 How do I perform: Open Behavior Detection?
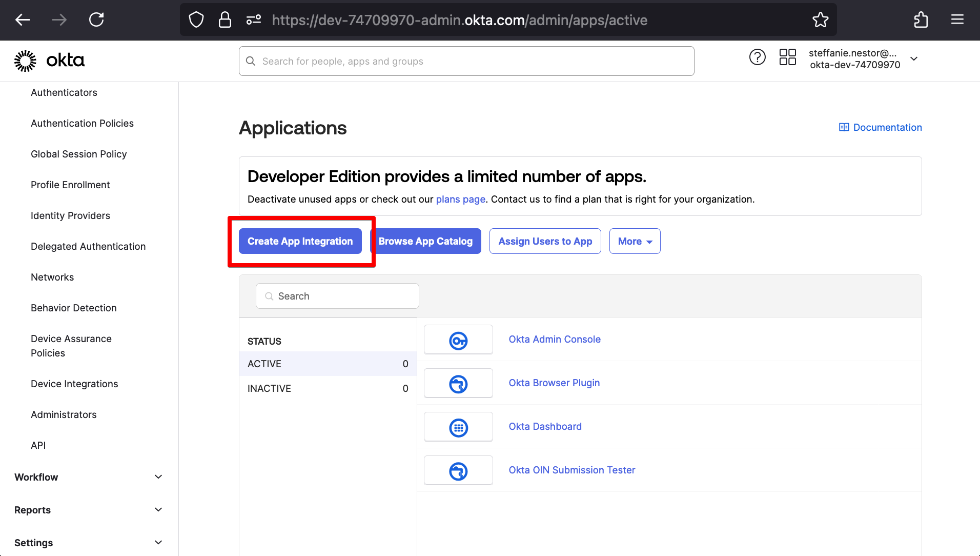74,308
